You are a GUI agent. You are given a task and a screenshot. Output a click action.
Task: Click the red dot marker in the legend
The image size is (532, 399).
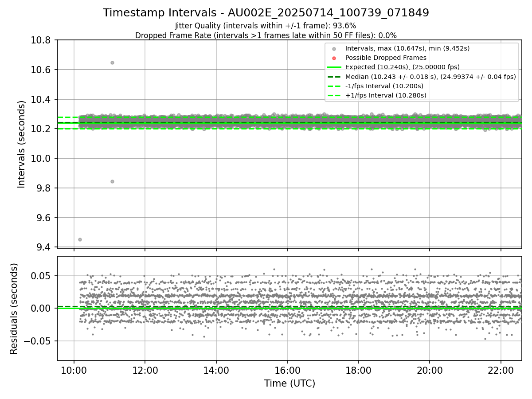click(334, 58)
